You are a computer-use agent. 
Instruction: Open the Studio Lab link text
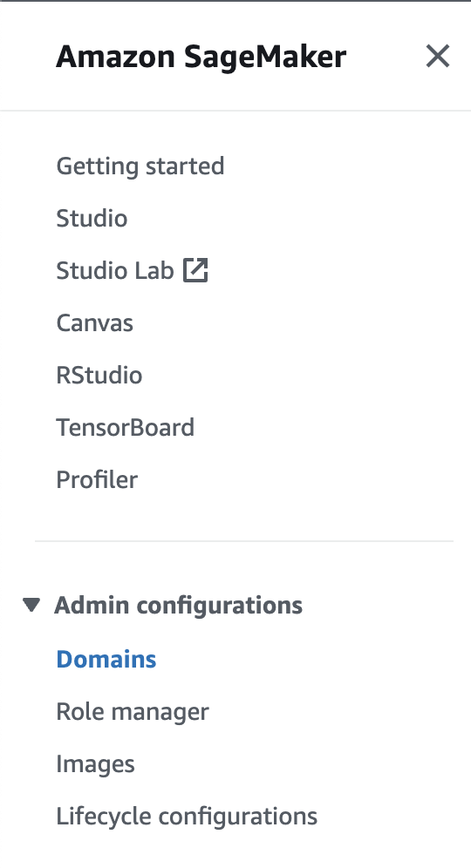pos(115,270)
